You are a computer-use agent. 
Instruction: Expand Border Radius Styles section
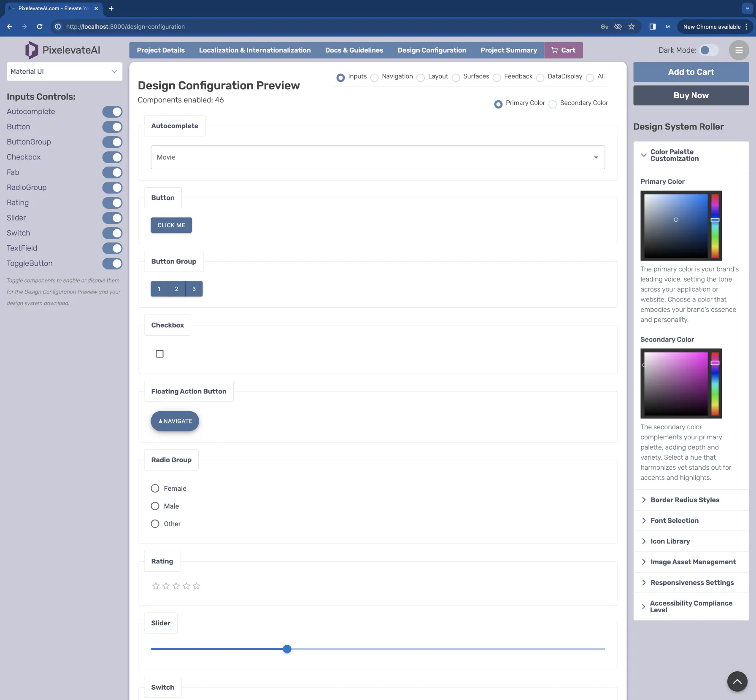click(691, 500)
